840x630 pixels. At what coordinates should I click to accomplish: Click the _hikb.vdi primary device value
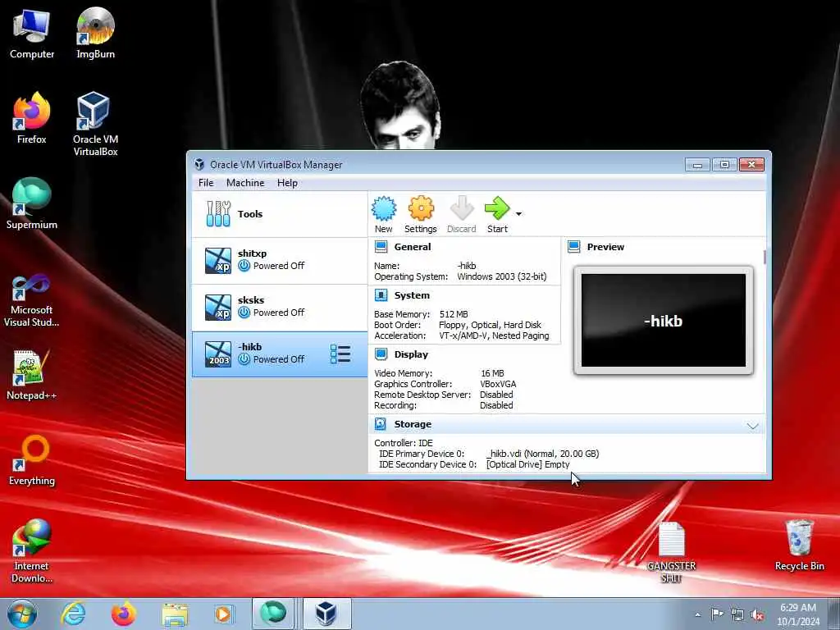tap(543, 454)
